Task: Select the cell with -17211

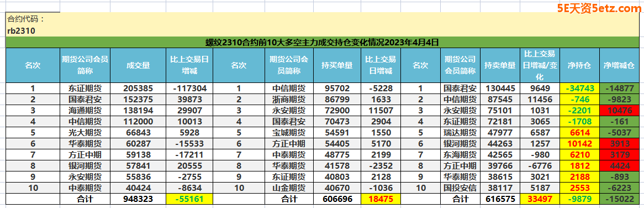Action: pos(189,155)
